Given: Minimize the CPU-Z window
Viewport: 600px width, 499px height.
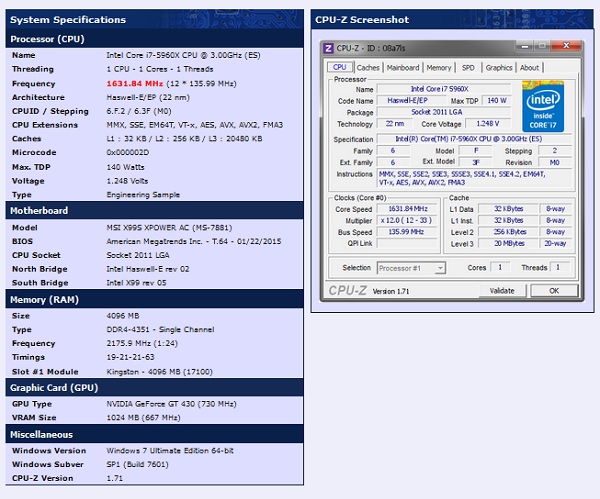Looking at the screenshot, I should coord(525,46).
